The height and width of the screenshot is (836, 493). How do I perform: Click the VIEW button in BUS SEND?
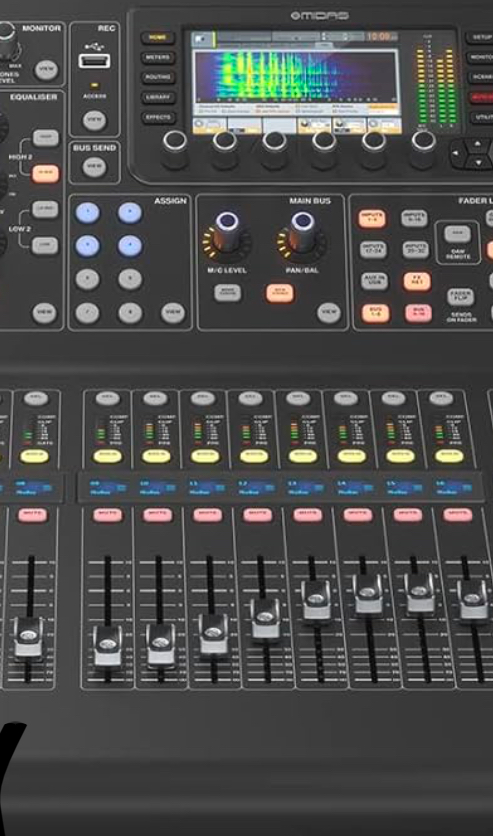coord(94,166)
